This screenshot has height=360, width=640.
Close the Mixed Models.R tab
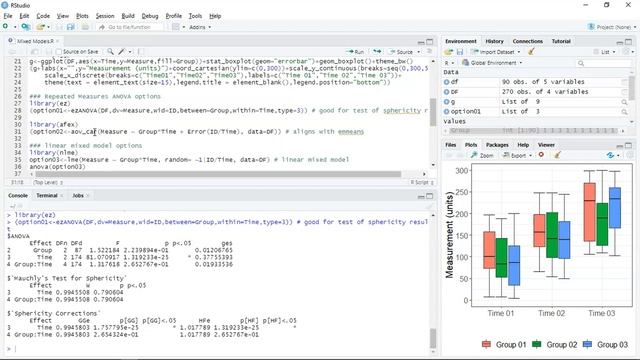[58, 41]
